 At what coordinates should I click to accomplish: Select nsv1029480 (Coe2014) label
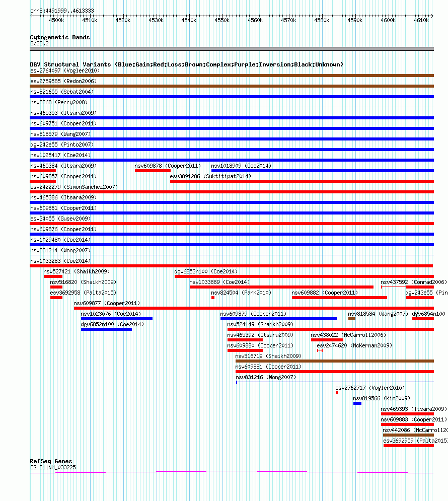click(x=60, y=239)
